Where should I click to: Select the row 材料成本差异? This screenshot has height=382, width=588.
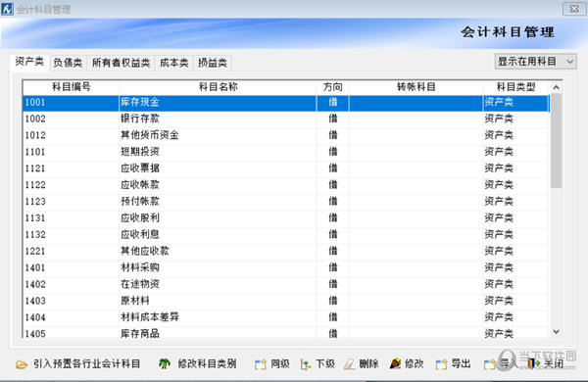pyautogui.click(x=286, y=317)
